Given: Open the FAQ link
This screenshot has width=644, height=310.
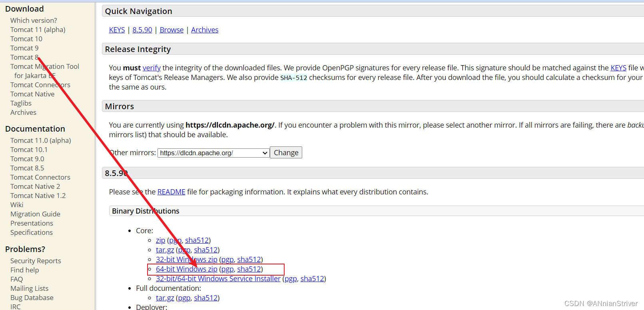Looking at the screenshot, I should [17, 279].
